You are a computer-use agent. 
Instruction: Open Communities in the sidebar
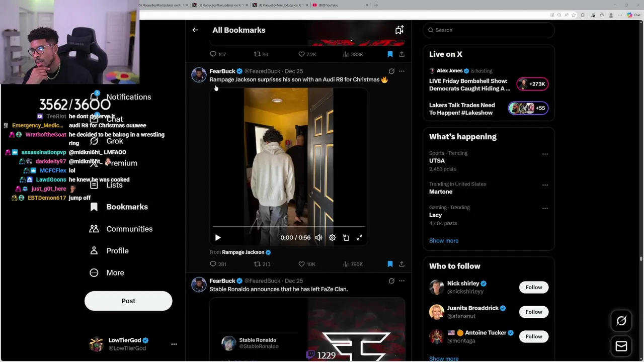[121, 229]
